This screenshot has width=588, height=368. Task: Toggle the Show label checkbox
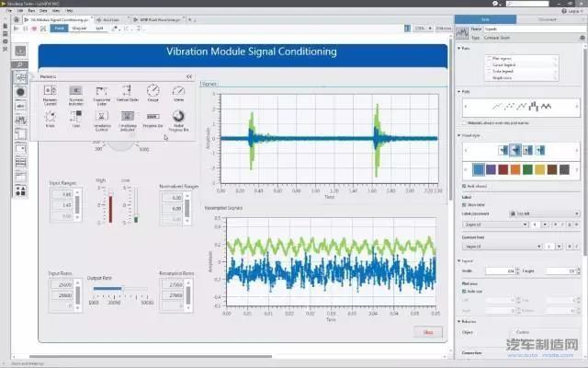click(x=464, y=204)
